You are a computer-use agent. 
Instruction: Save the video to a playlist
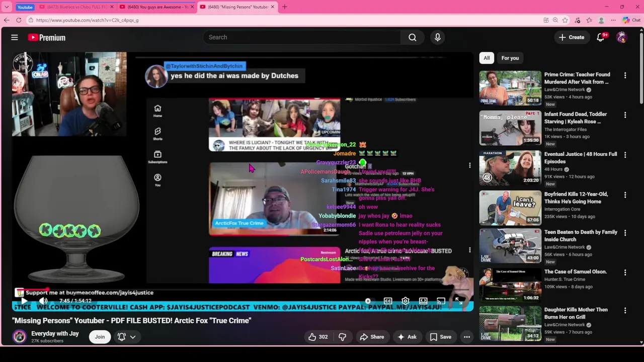(x=440, y=337)
